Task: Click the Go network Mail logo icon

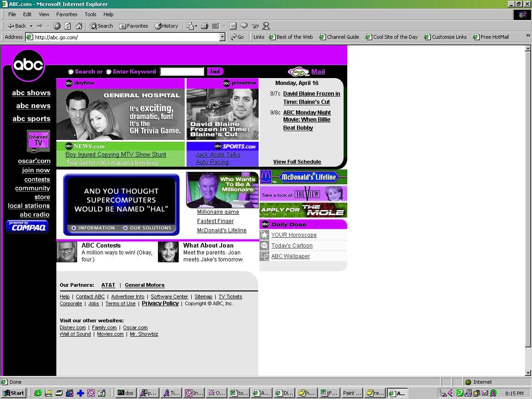Action: (299, 72)
